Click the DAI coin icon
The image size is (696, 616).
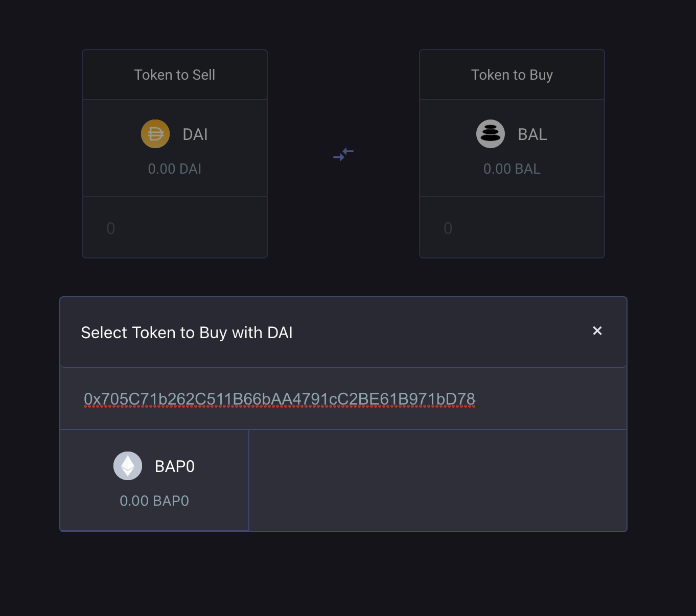coord(155,134)
